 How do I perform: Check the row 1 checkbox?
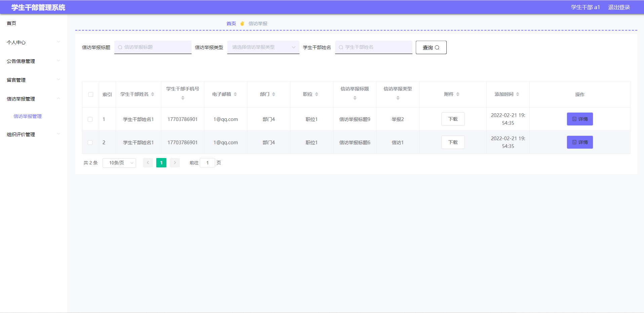click(x=90, y=119)
